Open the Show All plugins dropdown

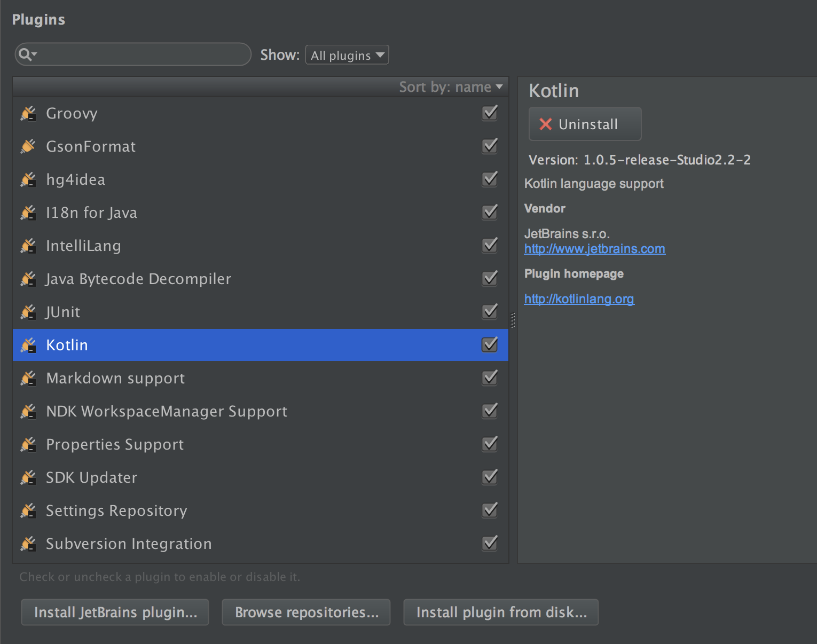coord(347,55)
